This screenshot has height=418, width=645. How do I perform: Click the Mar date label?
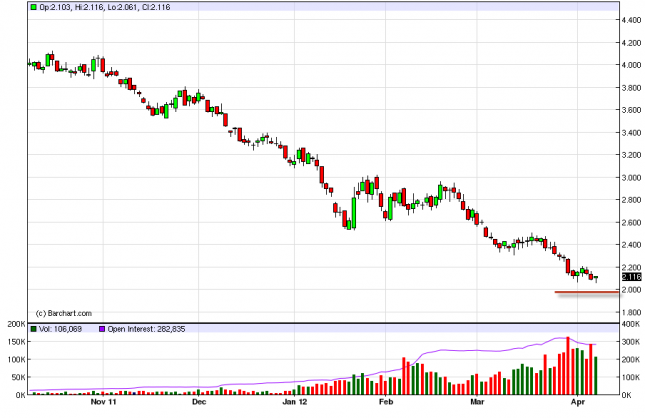477,402
